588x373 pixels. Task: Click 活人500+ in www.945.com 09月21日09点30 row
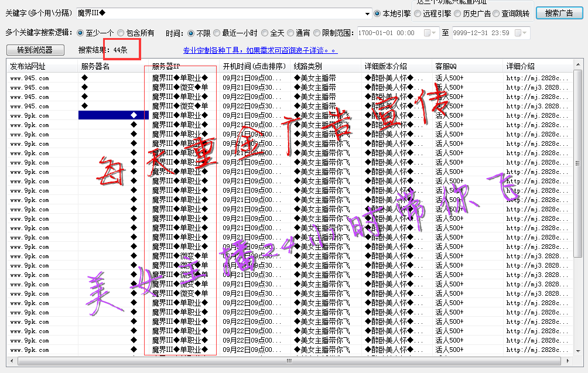(x=449, y=87)
